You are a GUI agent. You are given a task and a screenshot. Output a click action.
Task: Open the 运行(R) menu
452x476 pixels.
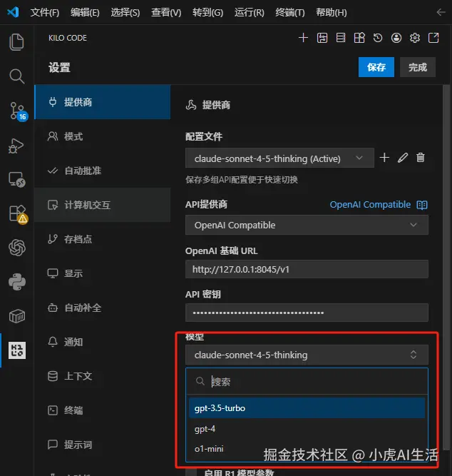point(249,12)
